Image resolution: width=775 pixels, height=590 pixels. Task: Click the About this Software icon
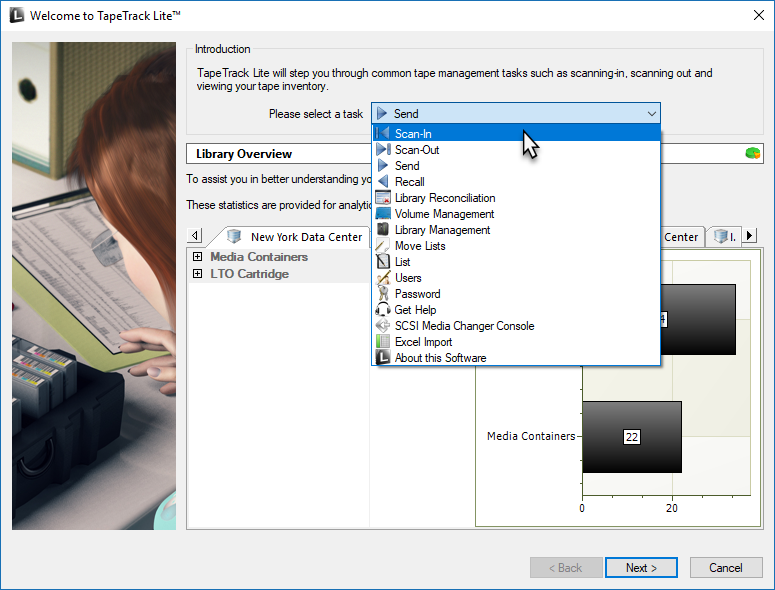pos(383,357)
